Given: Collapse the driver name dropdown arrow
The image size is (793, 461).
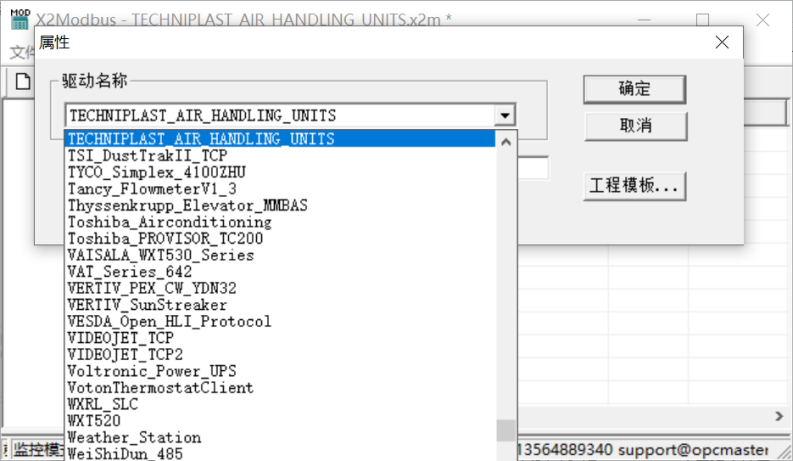Looking at the screenshot, I should (x=505, y=116).
